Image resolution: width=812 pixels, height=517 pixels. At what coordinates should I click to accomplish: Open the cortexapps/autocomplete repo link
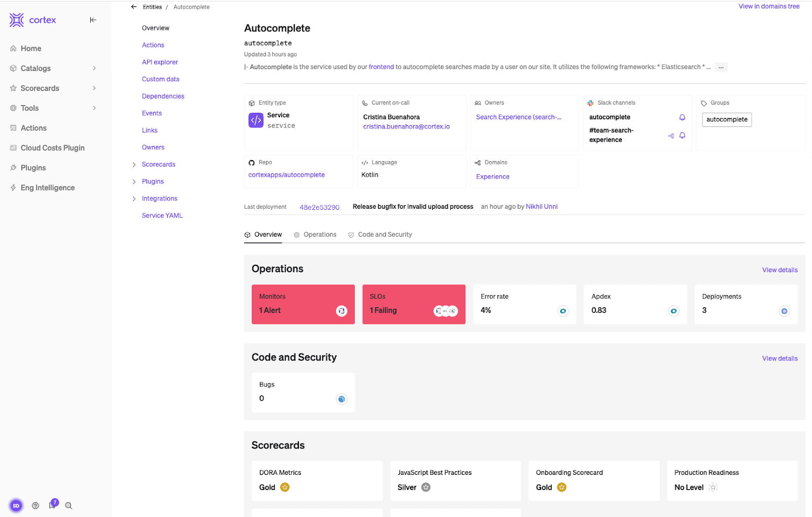click(286, 175)
